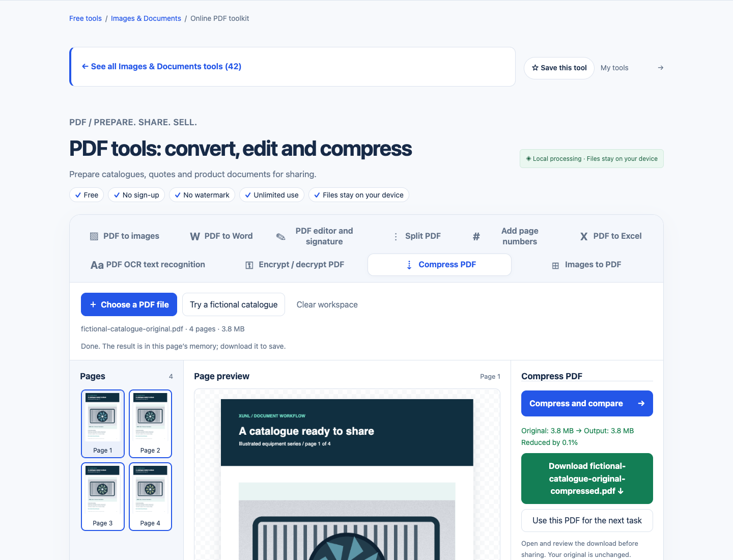The height and width of the screenshot is (560, 733).
Task: Open the PDF to Excel tab
Action: (x=611, y=236)
